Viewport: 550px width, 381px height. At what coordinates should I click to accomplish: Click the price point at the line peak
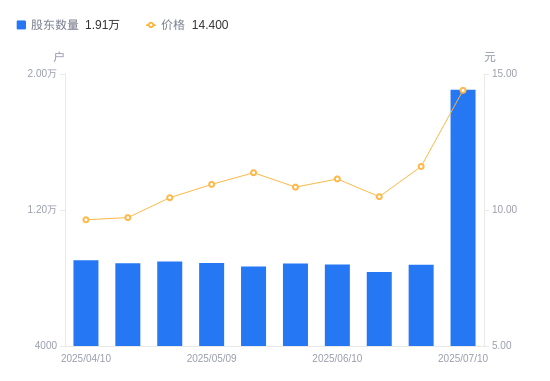[463, 91]
